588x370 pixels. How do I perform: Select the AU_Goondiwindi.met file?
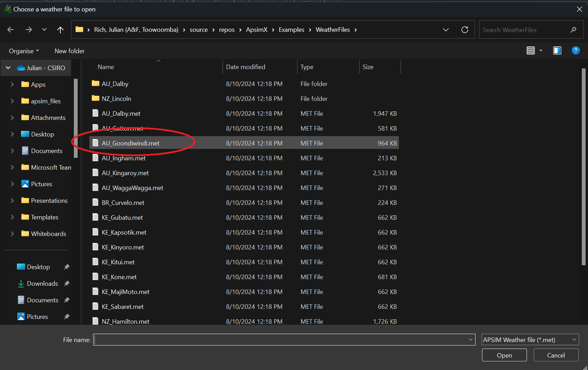click(x=244, y=143)
